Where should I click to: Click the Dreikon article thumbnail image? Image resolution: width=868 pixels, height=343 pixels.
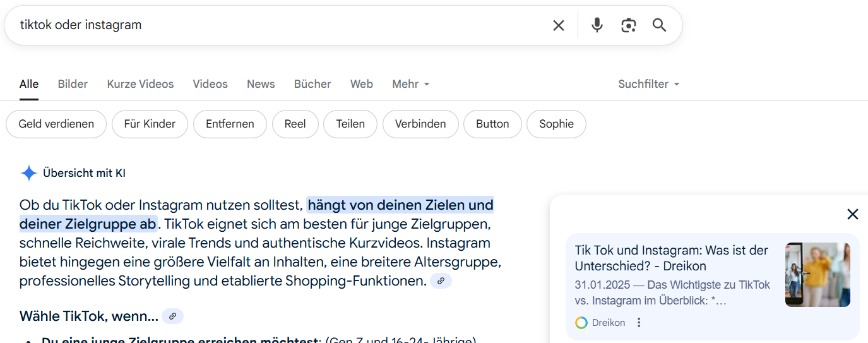[x=817, y=275]
